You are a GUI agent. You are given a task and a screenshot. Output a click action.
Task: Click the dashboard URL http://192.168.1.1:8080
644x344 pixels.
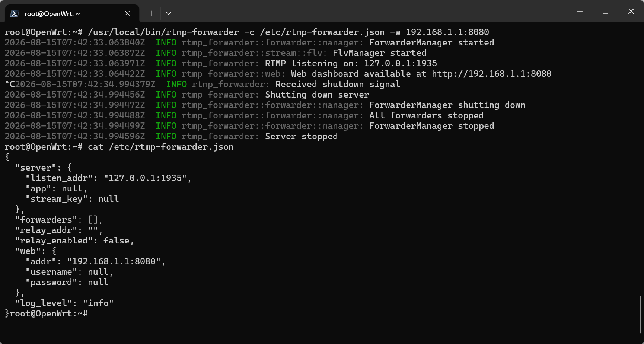pos(491,74)
